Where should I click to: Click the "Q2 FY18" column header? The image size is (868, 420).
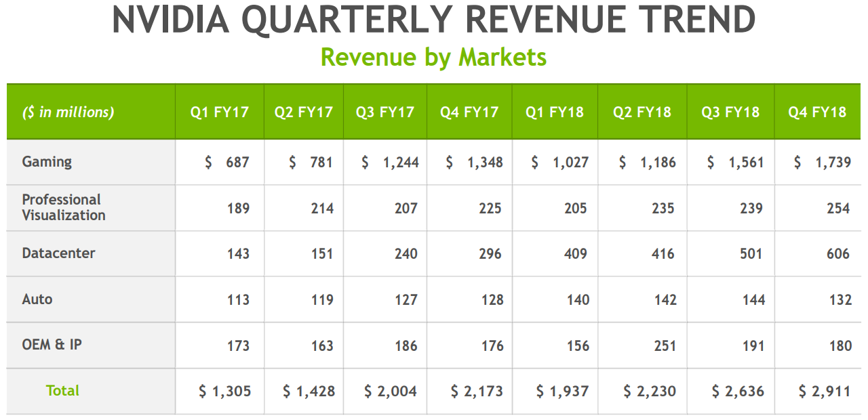[x=642, y=112]
